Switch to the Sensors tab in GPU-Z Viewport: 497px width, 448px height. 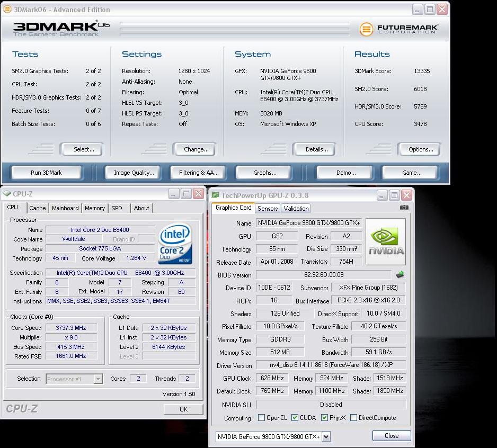pos(268,209)
